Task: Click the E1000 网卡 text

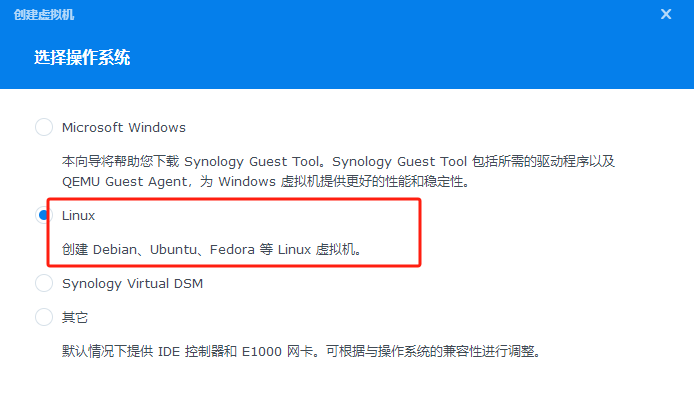Action: point(262,351)
